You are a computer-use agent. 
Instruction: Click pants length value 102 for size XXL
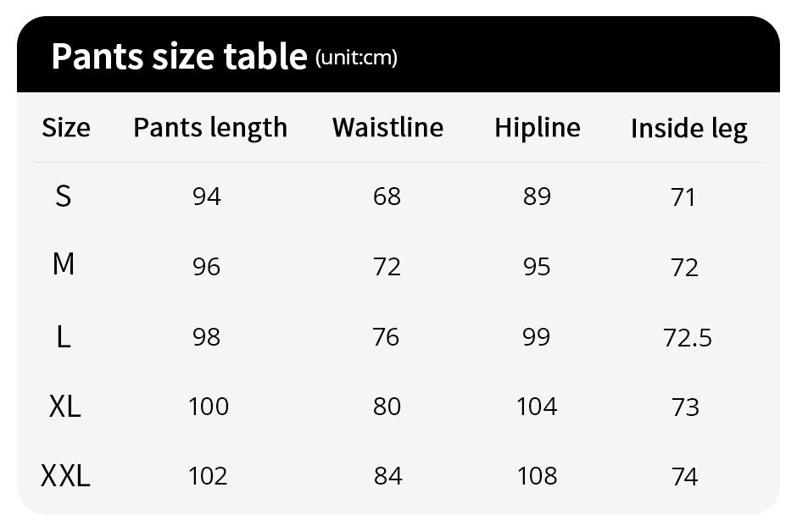208,476
